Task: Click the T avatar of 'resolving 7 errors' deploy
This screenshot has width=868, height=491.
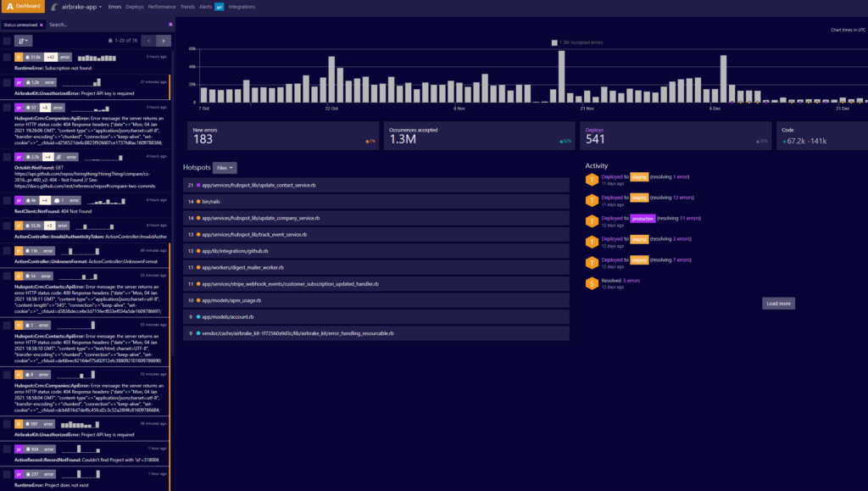Action: (x=592, y=262)
